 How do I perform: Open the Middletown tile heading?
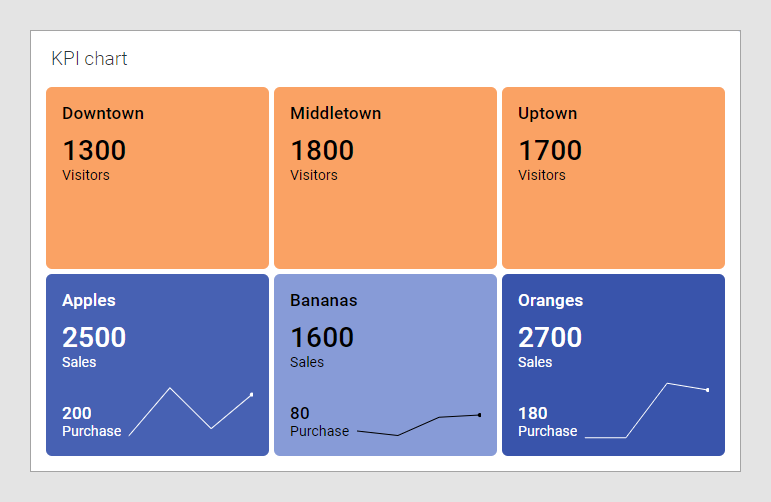tap(335, 113)
